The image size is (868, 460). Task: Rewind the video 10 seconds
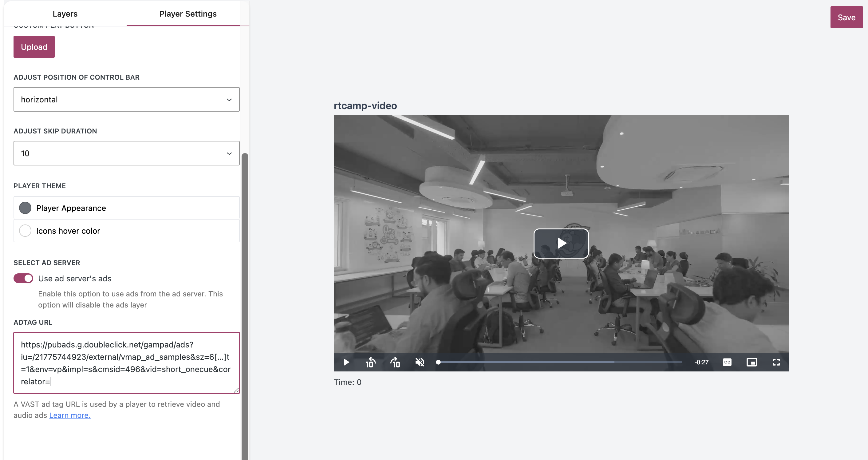pos(370,362)
